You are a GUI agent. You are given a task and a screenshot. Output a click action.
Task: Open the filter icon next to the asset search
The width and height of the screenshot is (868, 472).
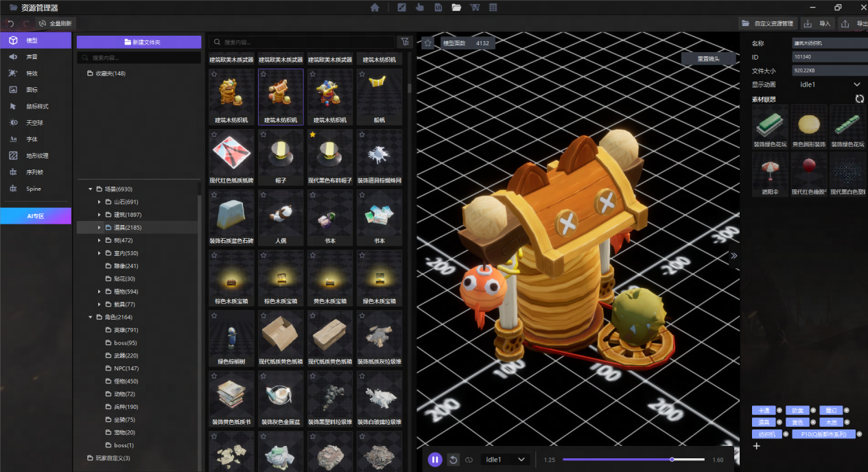click(405, 42)
